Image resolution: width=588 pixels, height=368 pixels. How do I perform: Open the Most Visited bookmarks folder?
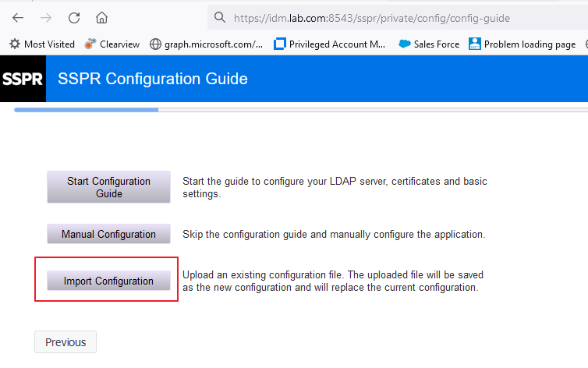pos(41,44)
